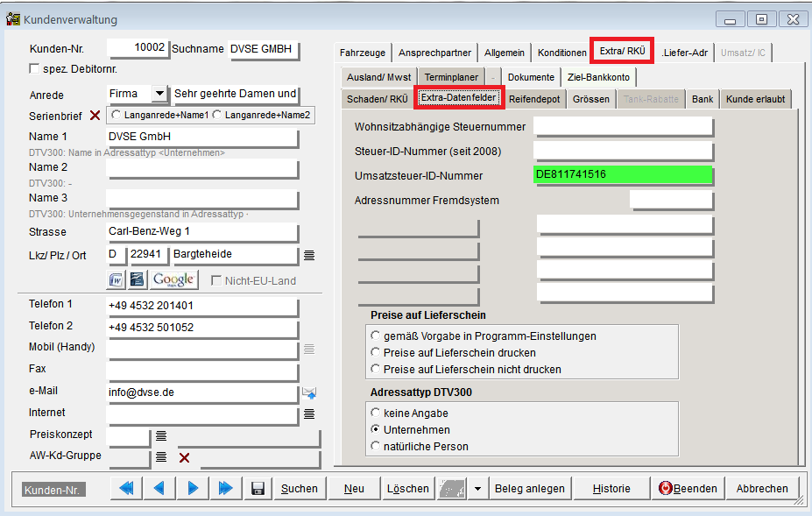The image size is (812, 516).
Task: Jump to the first customer record
Action: point(126,489)
